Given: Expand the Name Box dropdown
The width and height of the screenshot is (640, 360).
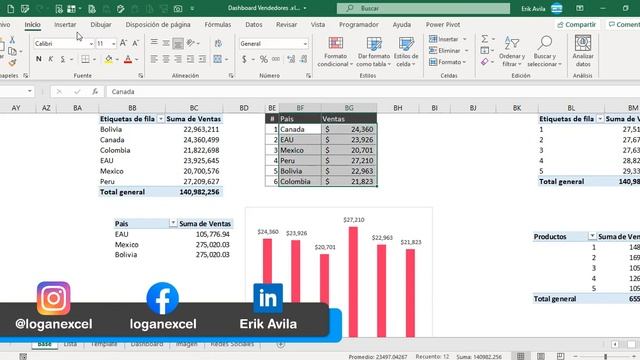Looking at the screenshot, I should [x=30, y=91].
